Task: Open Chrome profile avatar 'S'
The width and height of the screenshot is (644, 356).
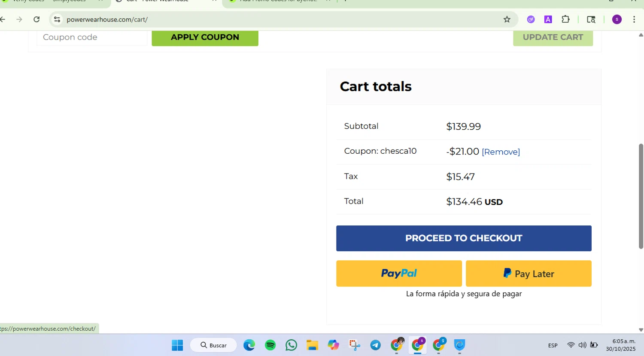Action: pyautogui.click(x=617, y=19)
